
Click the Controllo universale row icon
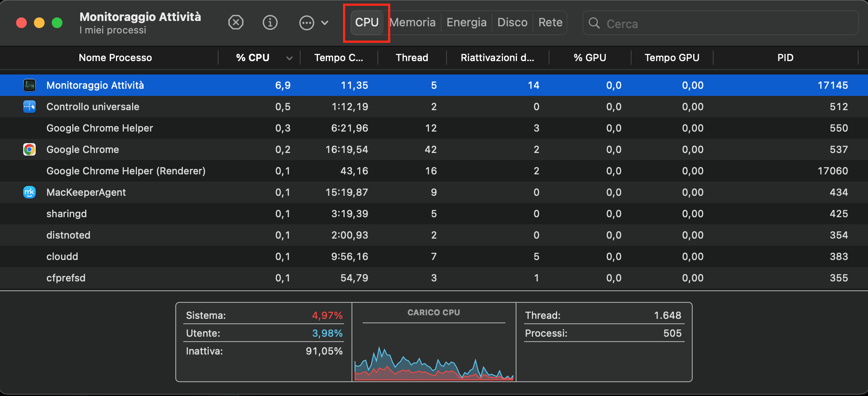coord(29,107)
